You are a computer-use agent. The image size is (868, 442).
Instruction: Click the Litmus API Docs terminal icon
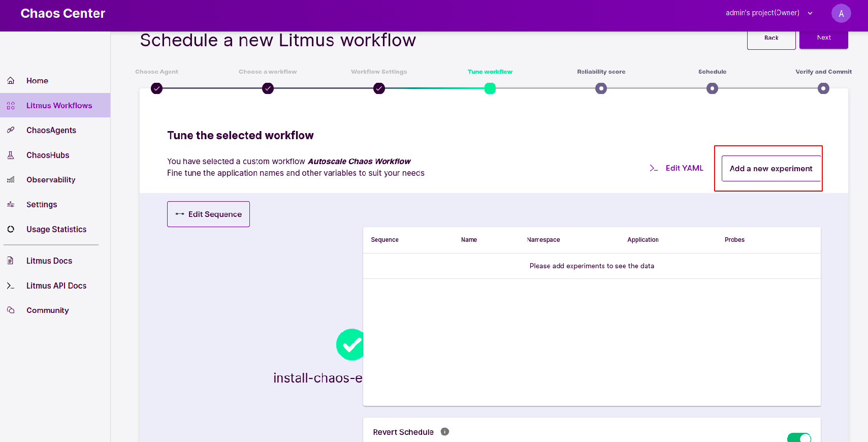[11, 286]
